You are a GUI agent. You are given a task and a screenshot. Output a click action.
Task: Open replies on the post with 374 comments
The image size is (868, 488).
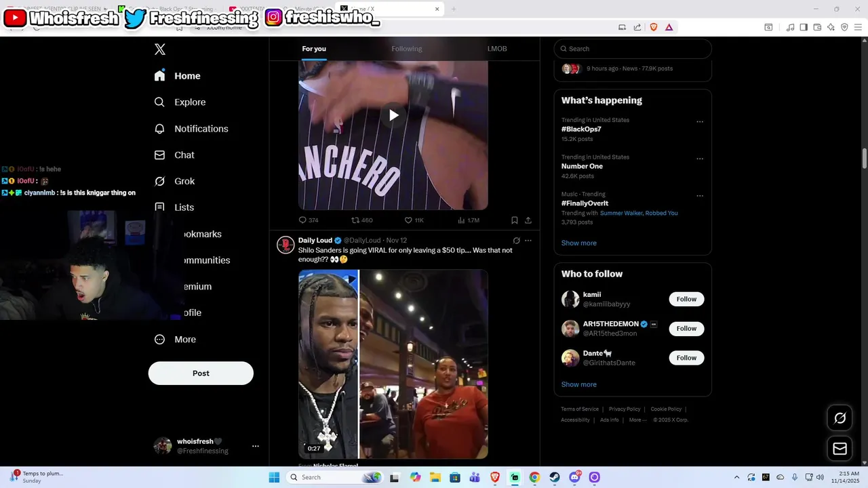pos(309,220)
